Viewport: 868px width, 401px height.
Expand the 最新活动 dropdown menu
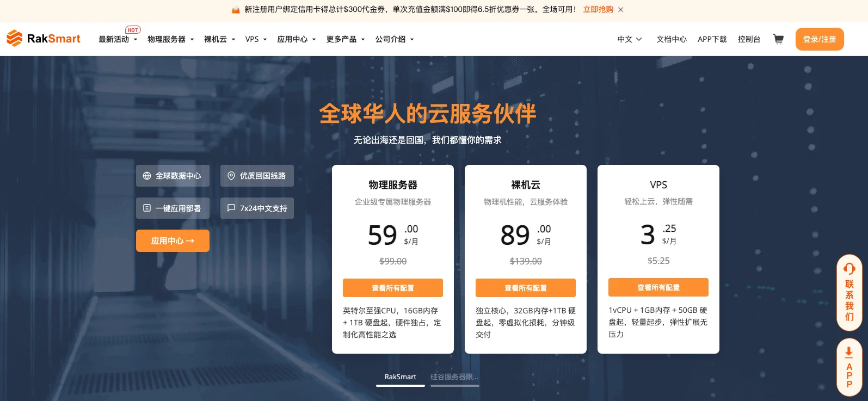pos(118,39)
